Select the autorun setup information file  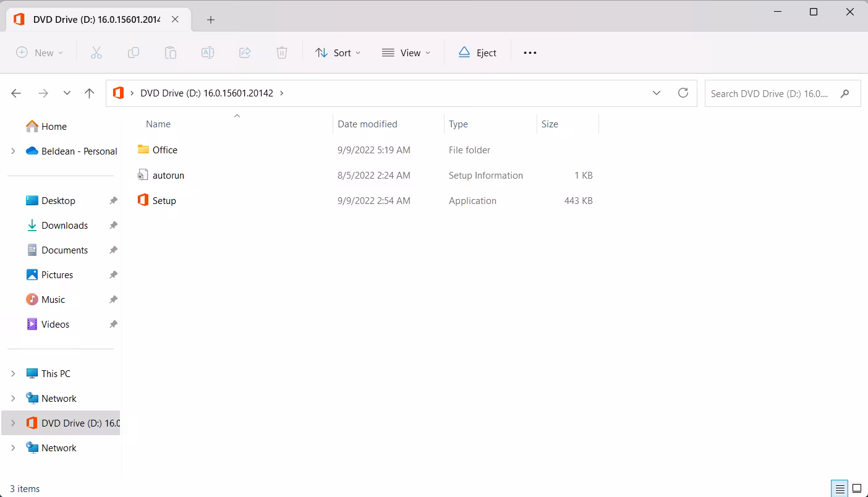click(x=168, y=175)
